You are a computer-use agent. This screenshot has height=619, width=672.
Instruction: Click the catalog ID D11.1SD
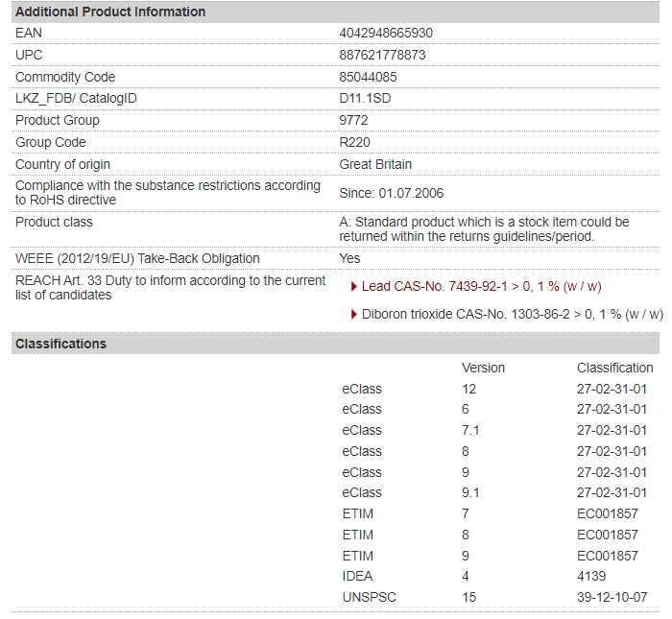coord(365,98)
